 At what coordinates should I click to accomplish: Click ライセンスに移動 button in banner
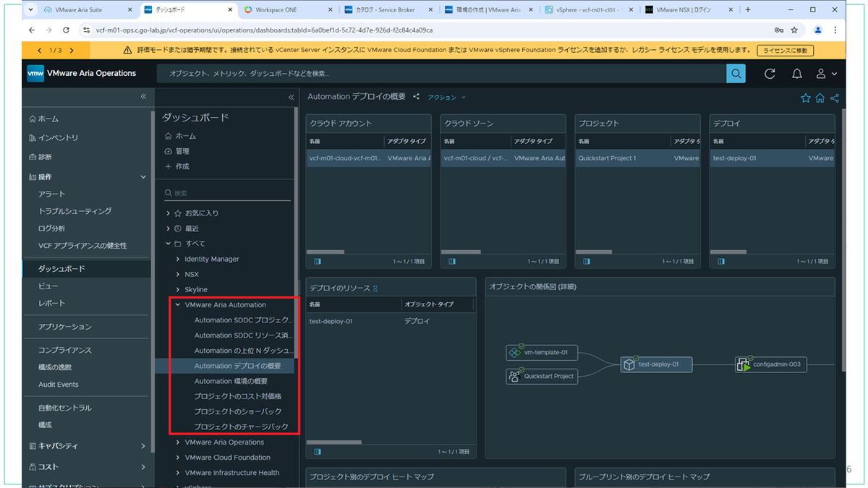coord(785,51)
